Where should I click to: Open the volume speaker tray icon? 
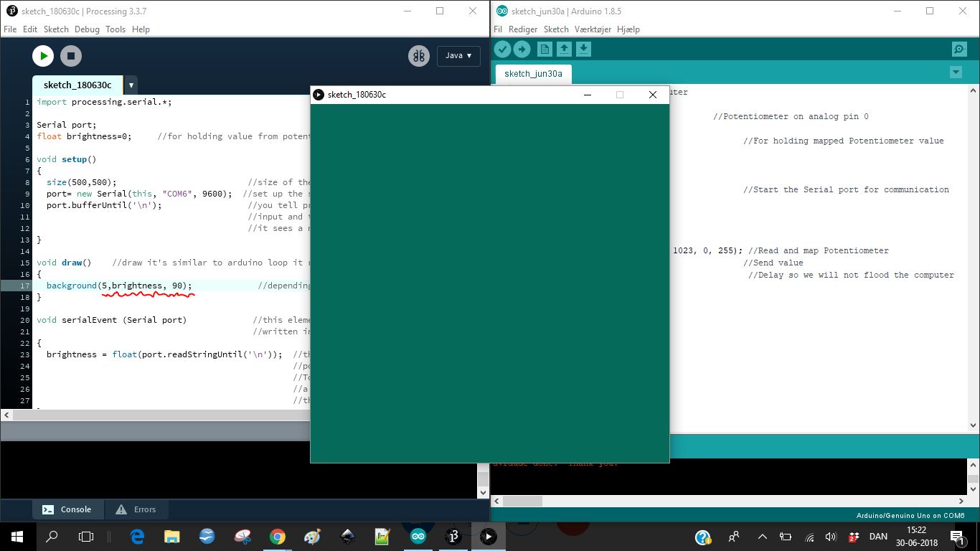coord(831,537)
